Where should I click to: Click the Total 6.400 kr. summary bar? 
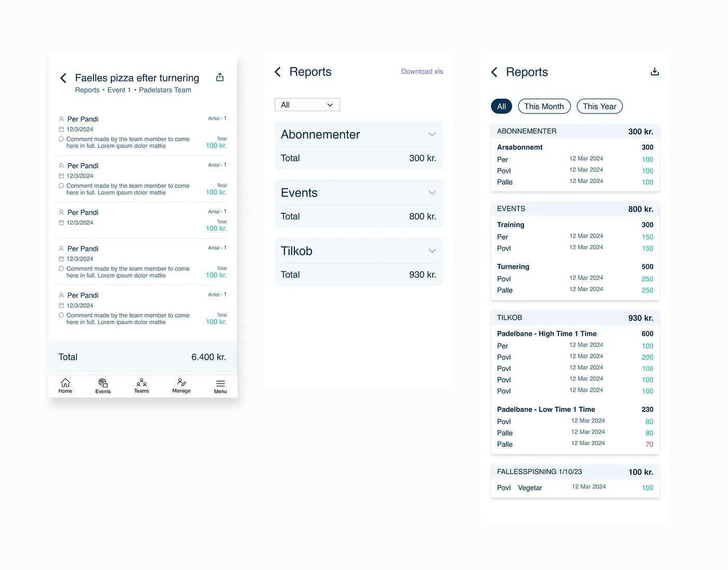(x=142, y=357)
